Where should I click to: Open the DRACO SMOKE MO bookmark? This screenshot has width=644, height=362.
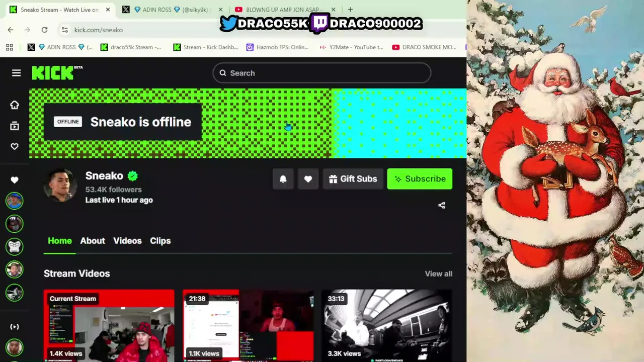[424, 47]
